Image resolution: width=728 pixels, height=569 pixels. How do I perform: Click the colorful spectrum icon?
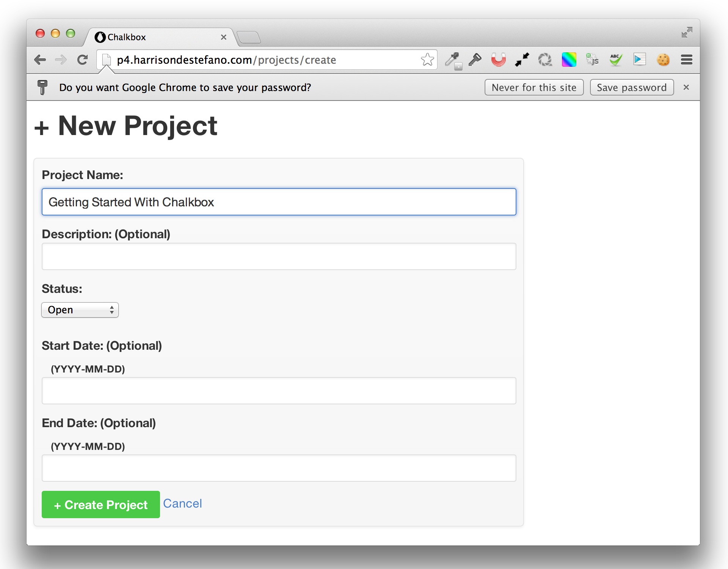(569, 59)
